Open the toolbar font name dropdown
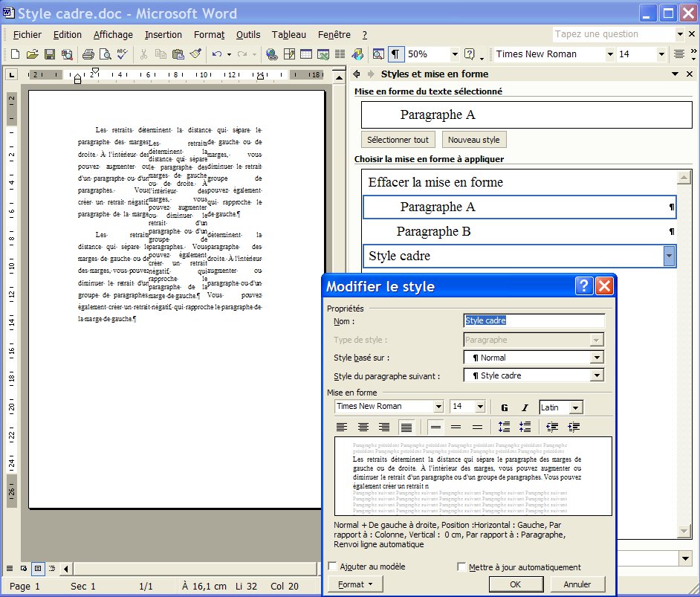 610,54
